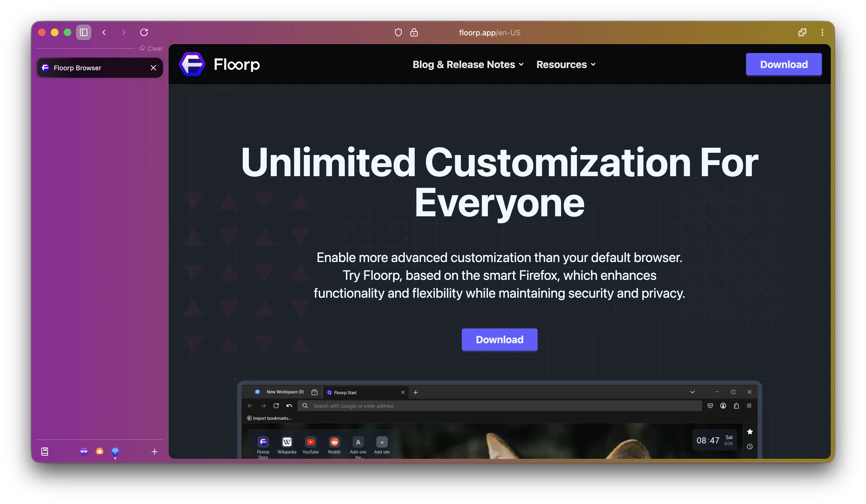Reload the current page
The image size is (866, 504).
[x=144, y=32]
